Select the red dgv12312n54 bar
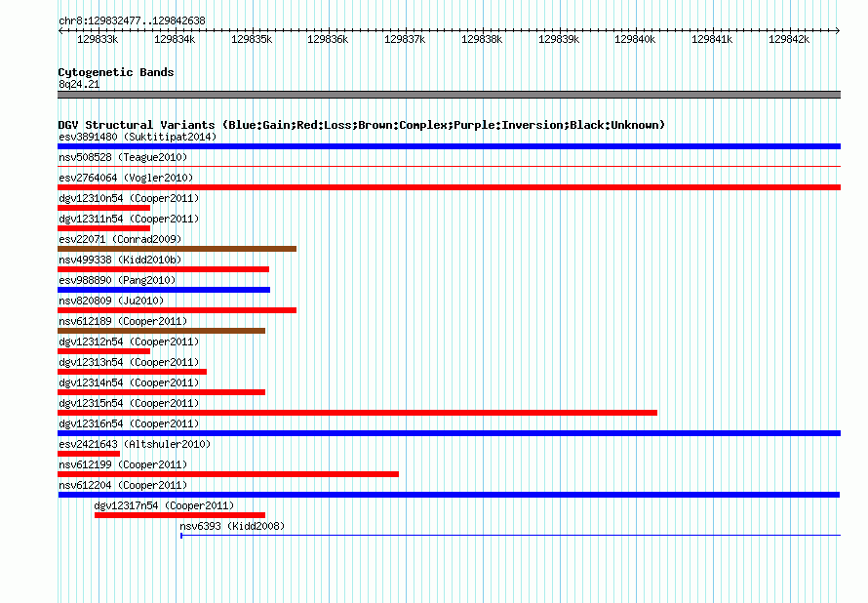868x603 pixels. coord(103,351)
